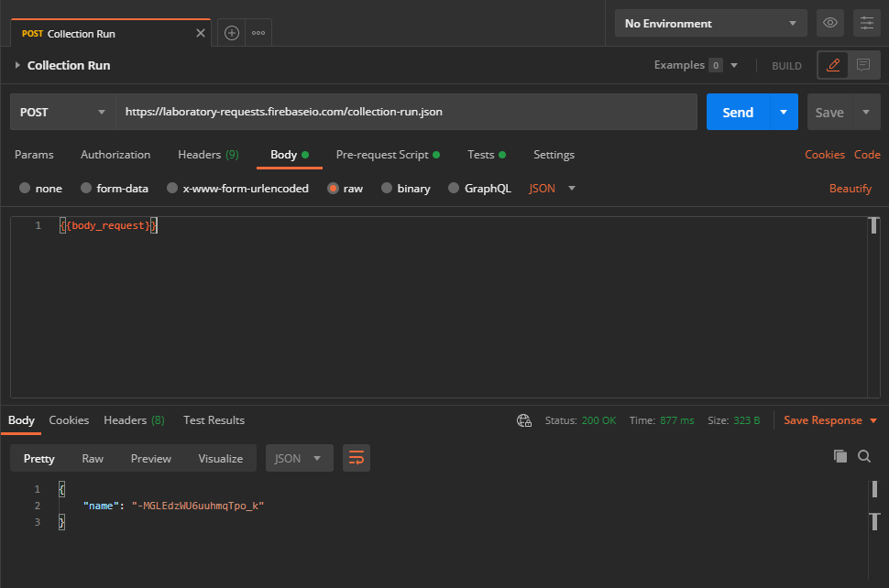
Task: Switch to the Params tab
Action: [34, 155]
